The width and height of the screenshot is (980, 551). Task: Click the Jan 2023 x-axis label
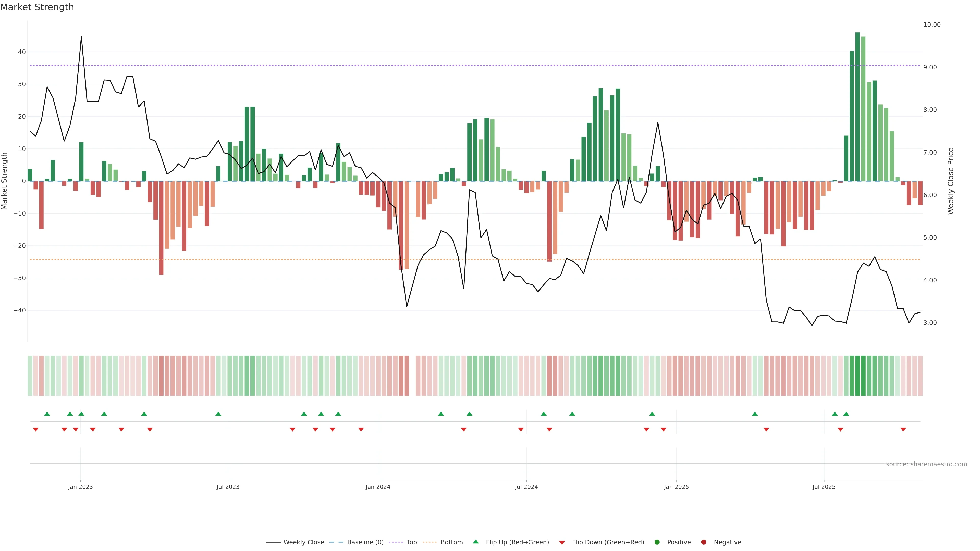click(80, 487)
